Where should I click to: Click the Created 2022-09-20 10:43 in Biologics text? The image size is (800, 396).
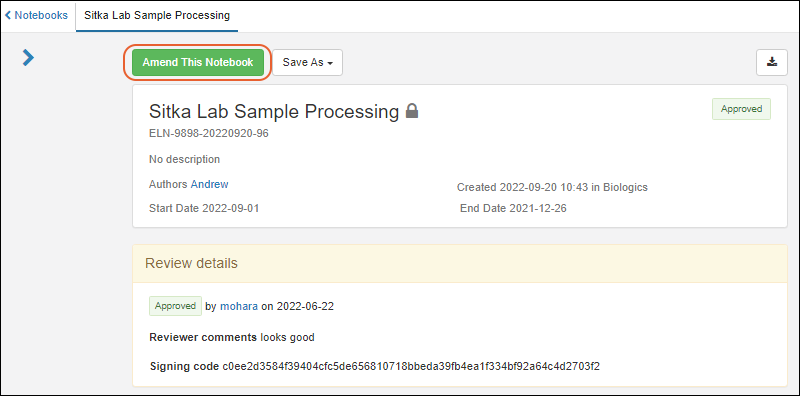552,187
